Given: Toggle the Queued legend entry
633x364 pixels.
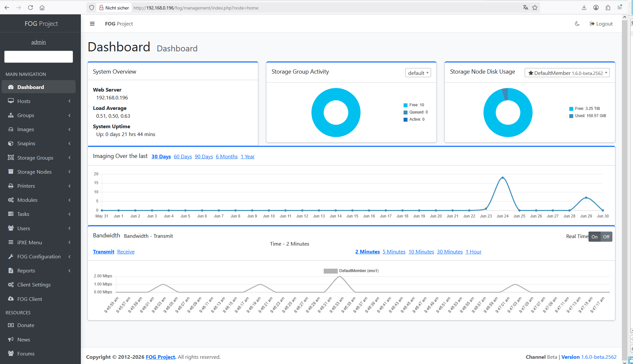Looking at the screenshot, I should pos(416,112).
